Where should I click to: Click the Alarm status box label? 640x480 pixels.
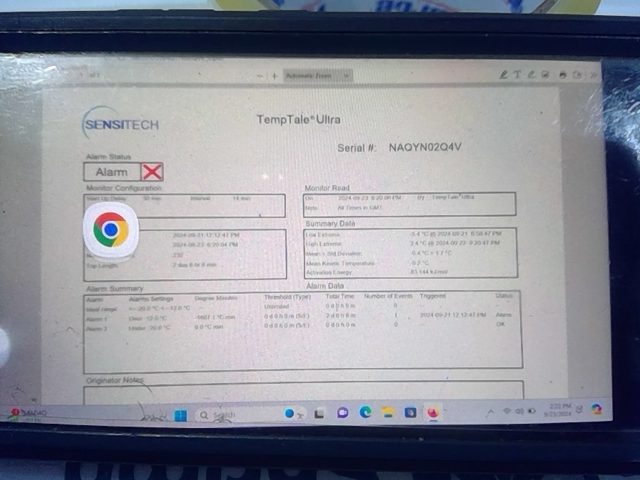[x=112, y=172]
